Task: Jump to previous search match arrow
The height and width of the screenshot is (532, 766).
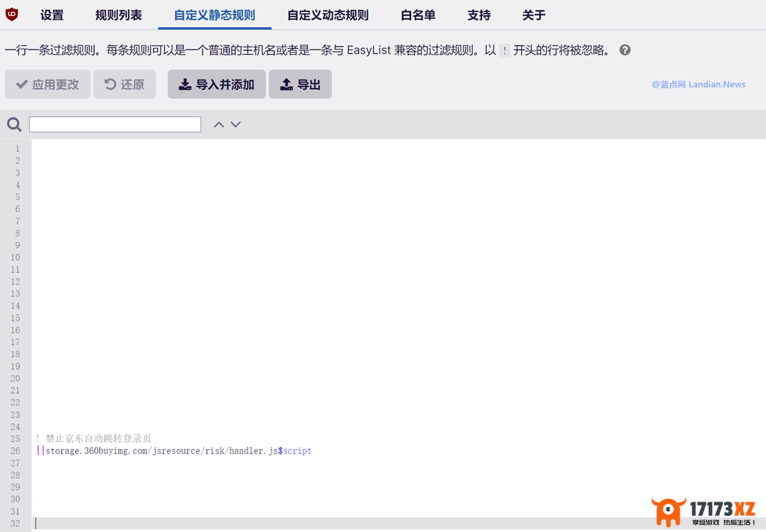Action: coord(219,124)
